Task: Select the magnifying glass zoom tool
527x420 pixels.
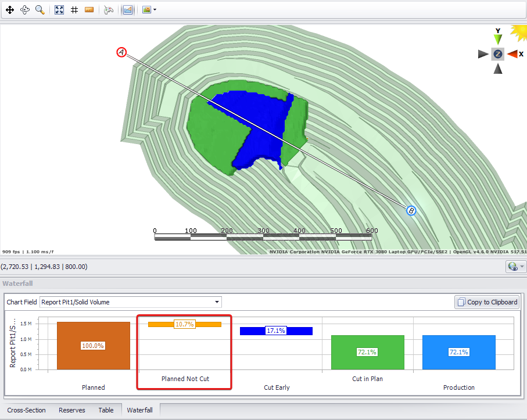Action: pos(40,10)
